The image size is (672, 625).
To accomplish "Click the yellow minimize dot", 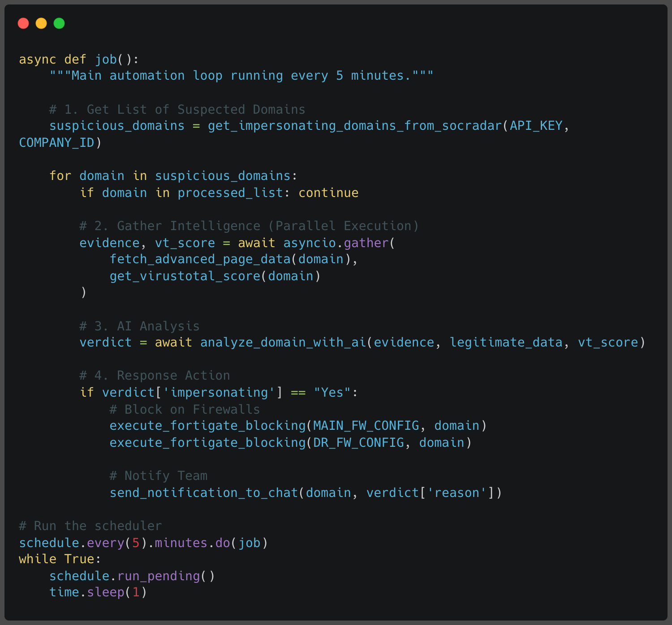I will pos(41,23).
